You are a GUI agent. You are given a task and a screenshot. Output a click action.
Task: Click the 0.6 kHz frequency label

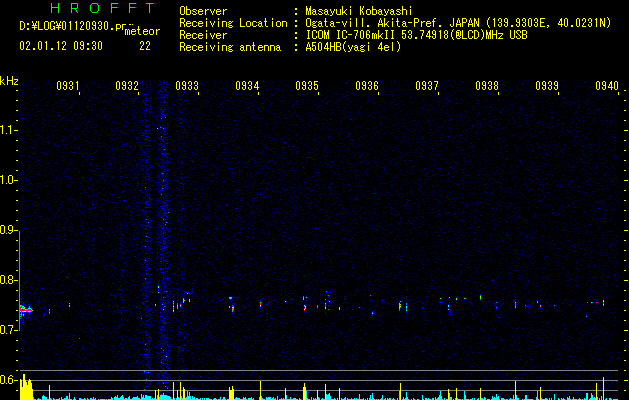[9, 380]
